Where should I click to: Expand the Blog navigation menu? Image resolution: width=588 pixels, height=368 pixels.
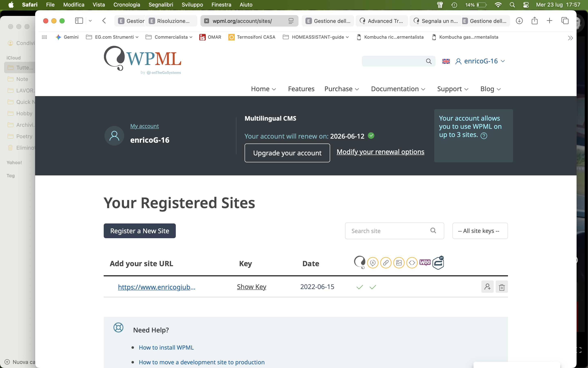[490, 89]
